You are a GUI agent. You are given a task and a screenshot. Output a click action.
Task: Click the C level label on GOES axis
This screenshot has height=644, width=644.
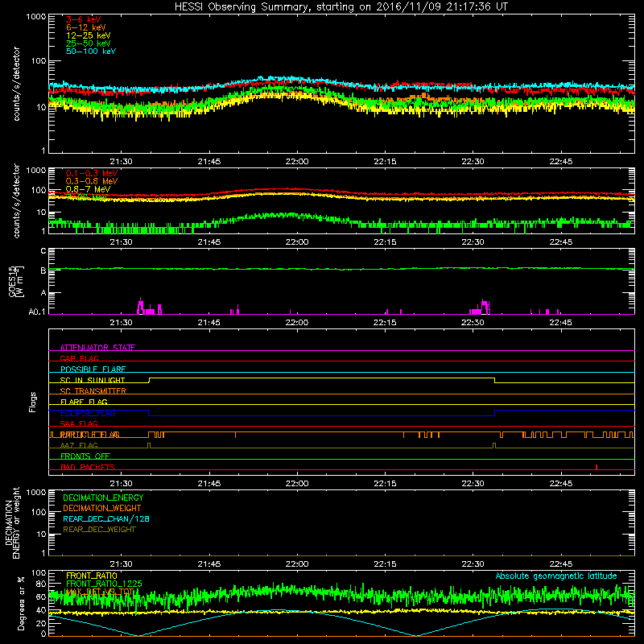43,251
